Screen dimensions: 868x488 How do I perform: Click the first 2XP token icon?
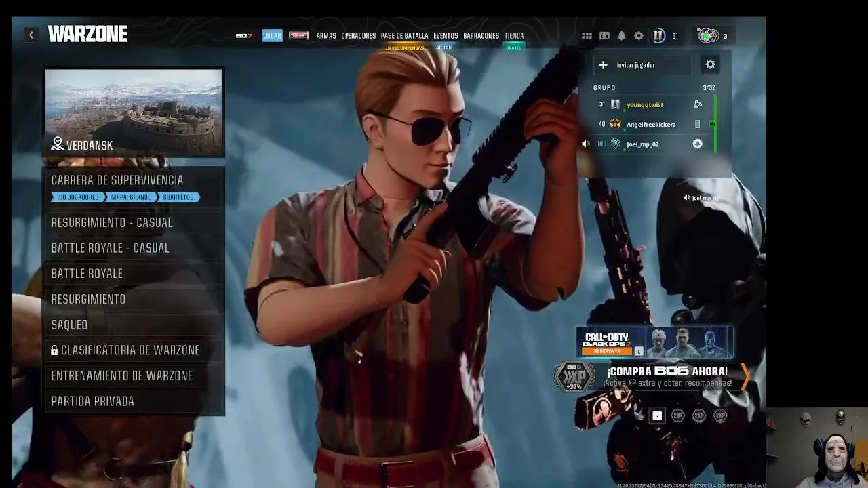pos(677,416)
